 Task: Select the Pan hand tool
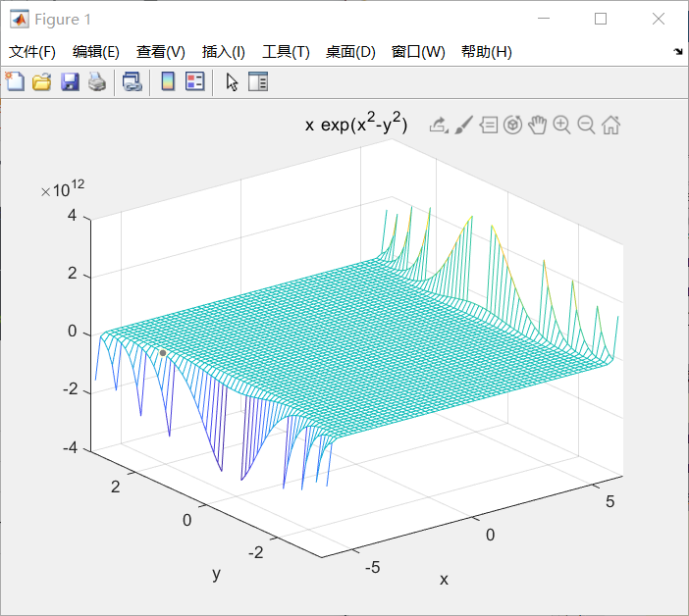(538, 126)
